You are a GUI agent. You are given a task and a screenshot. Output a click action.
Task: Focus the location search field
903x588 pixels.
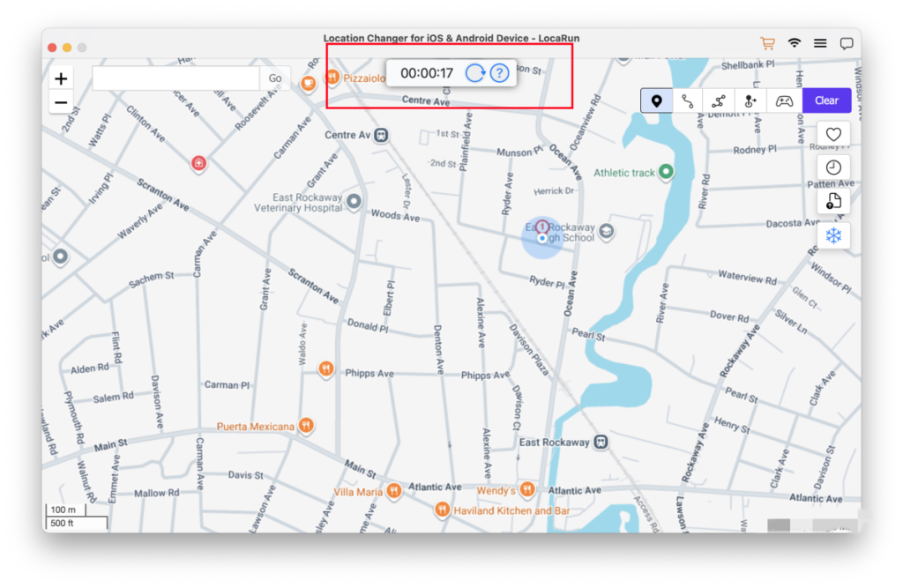coord(175,78)
